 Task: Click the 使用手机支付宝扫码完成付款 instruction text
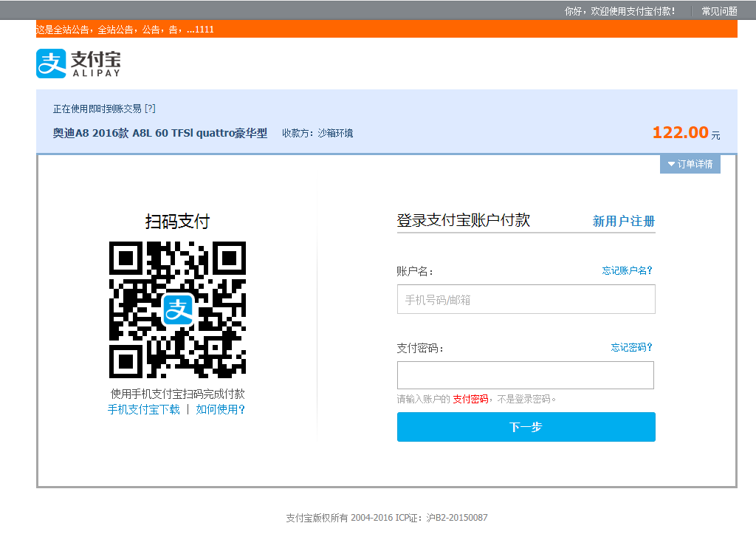click(177, 394)
